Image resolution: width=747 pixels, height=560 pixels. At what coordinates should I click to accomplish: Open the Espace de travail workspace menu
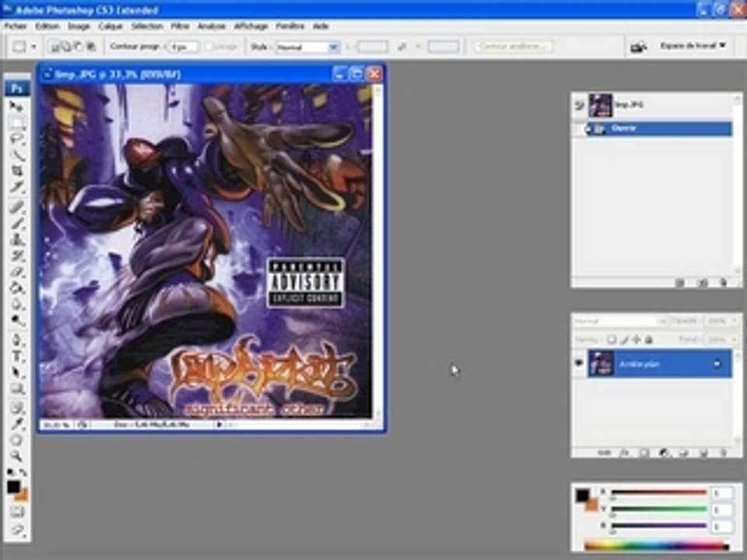693,46
